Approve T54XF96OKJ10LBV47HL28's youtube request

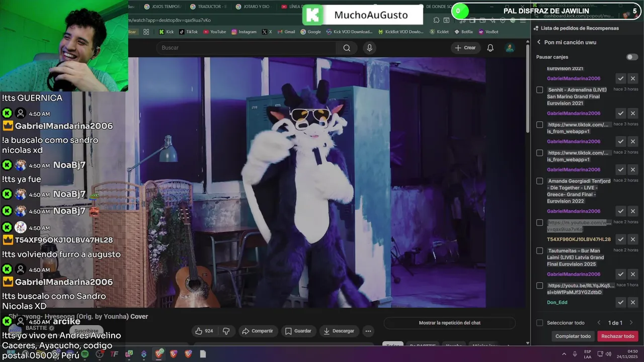[621, 240]
